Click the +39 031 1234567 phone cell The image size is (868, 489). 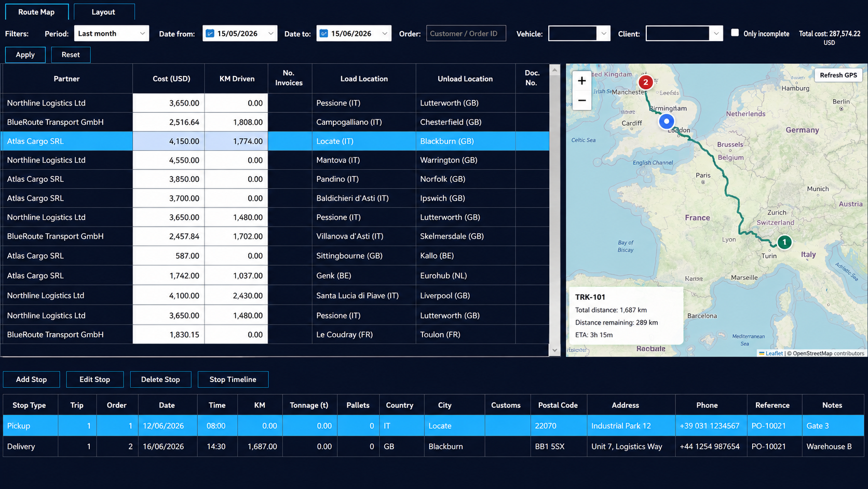pyautogui.click(x=711, y=426)
